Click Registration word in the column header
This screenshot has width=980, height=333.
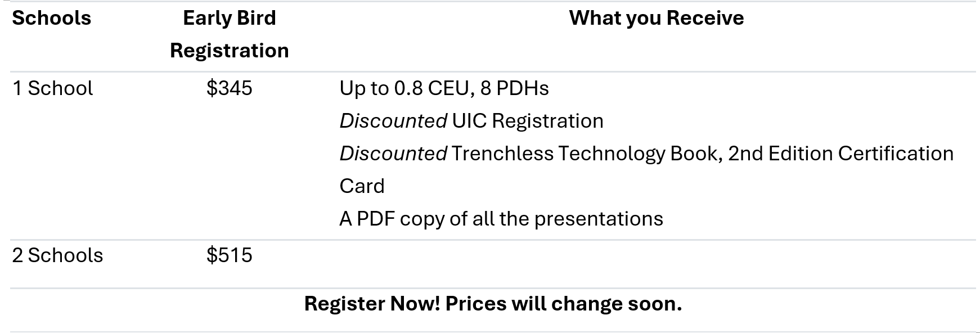pos(230,51)
